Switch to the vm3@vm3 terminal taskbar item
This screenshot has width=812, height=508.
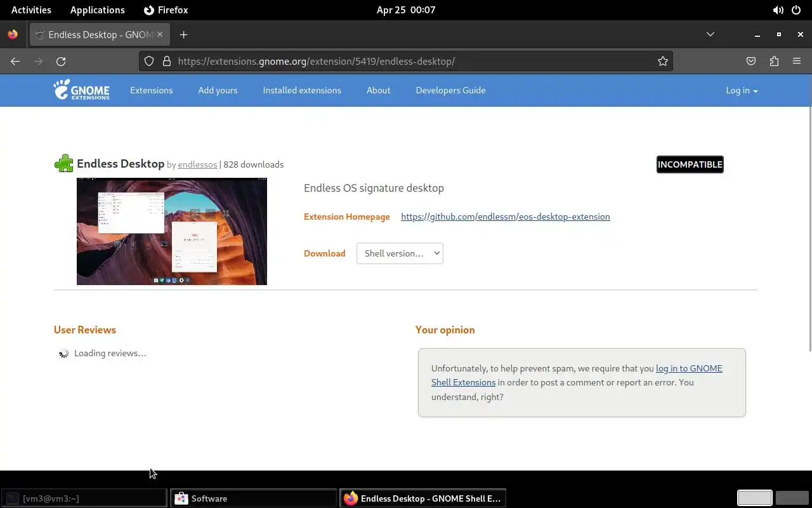tap(84, 498)
